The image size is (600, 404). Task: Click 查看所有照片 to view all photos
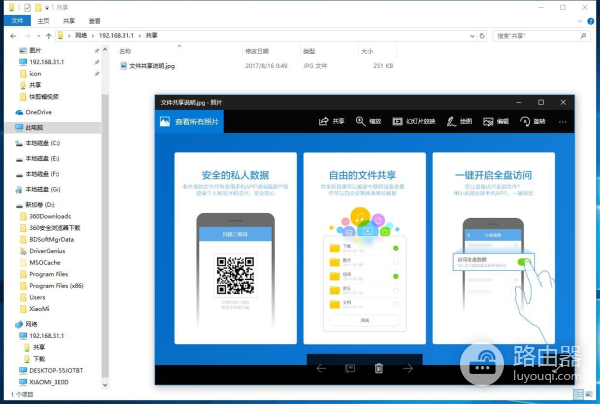[x=192, y=121]
